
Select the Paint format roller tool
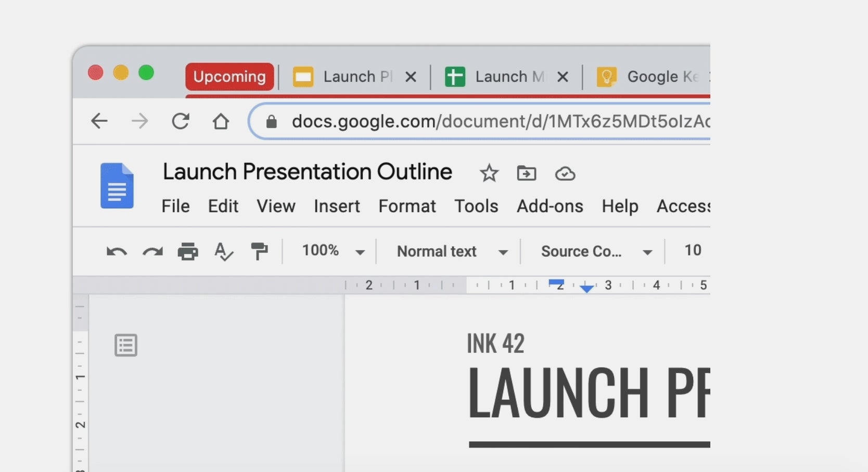[259, 251]
